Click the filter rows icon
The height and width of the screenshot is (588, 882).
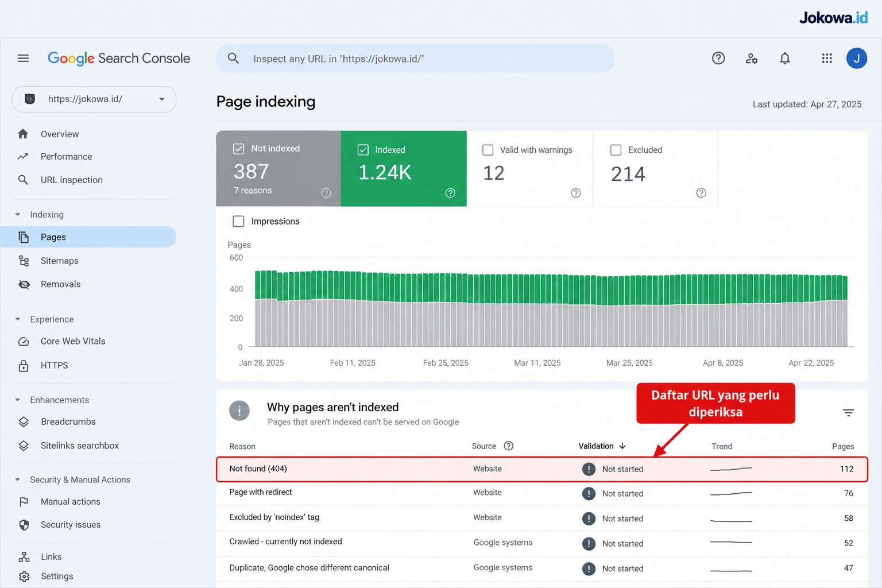tap(848, 412)
